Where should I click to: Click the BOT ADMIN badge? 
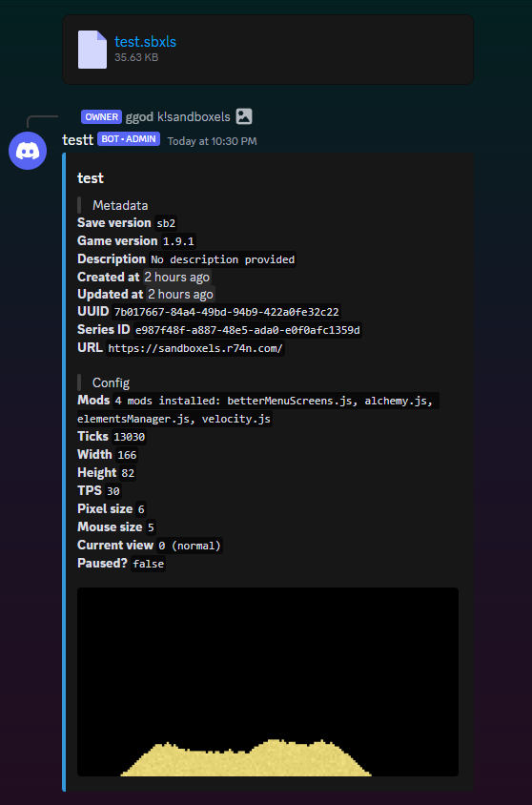point(129,139)
